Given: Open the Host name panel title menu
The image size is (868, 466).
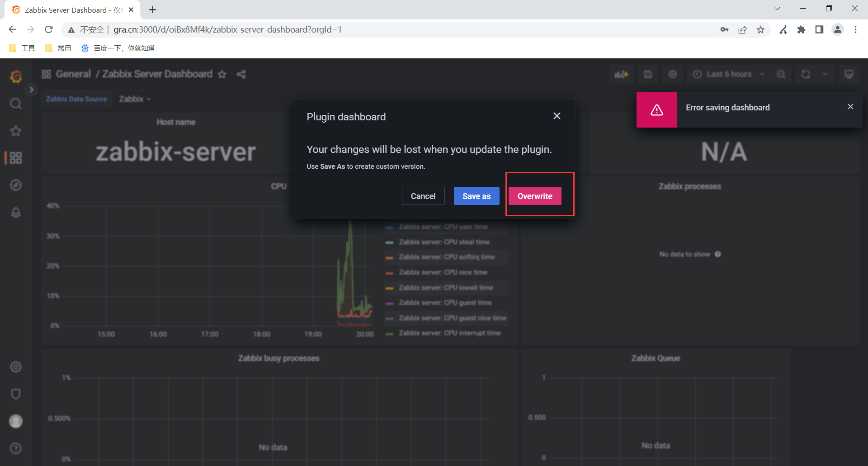Looking at the screenshot, I should pos(176,122).
